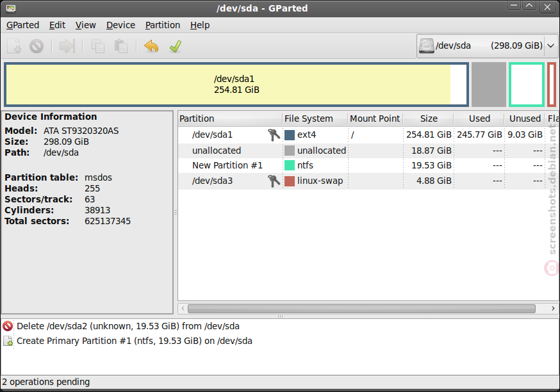560x392 pixels.
Task: Sort by Used column header
Action: pyautogui.click(x=479, y=118)
